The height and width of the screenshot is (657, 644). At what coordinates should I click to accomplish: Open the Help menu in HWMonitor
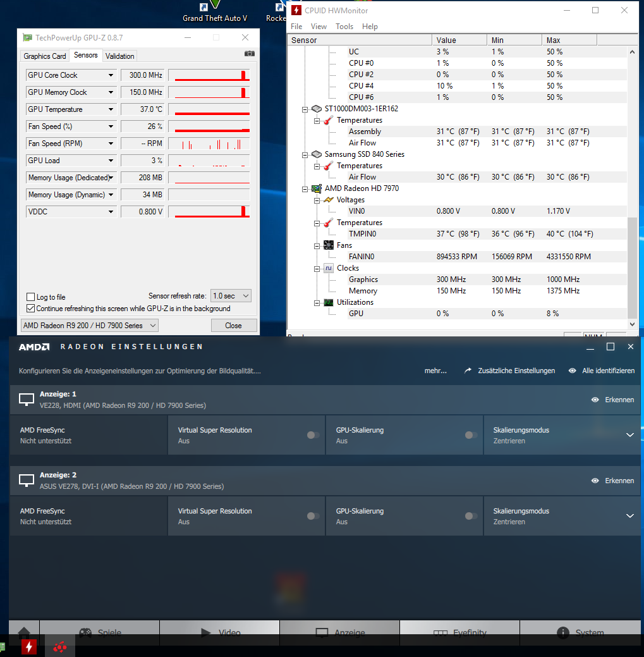click(370, 27)
